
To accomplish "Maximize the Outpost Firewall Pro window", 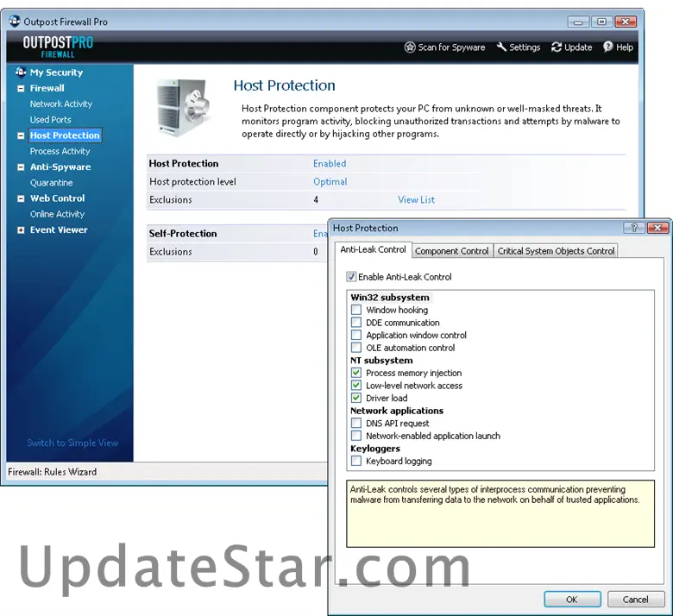I will point(601,22).
